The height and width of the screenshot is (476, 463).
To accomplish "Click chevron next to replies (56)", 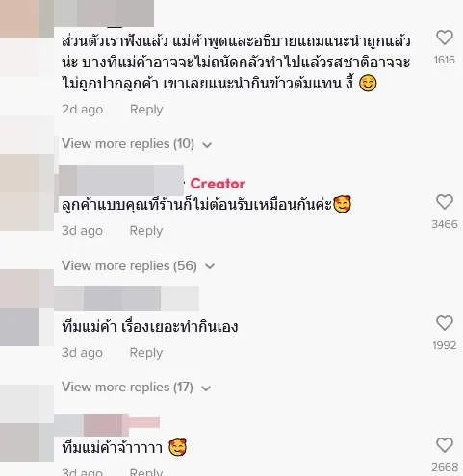I will click(210, 266).
